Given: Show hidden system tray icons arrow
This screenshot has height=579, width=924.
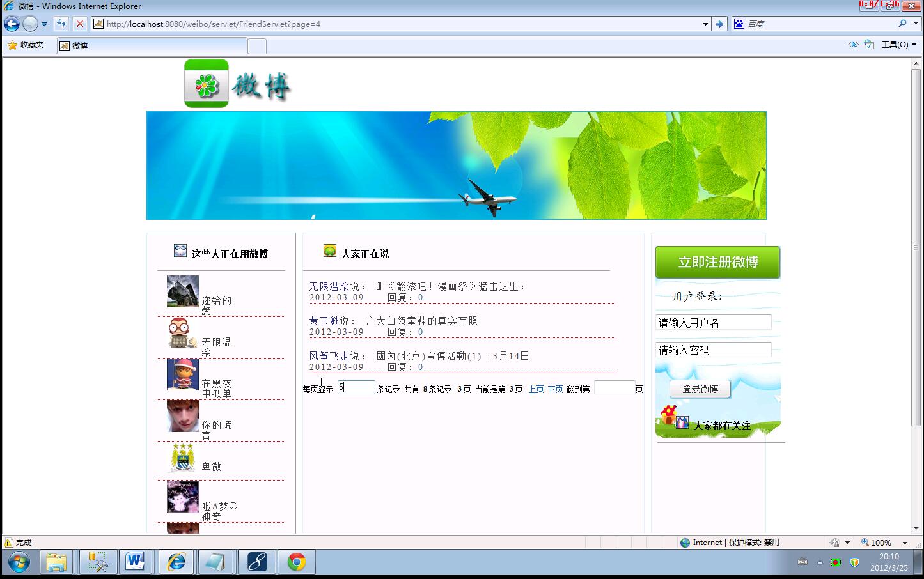Looking at the screenshot, I should pos(820,562).
